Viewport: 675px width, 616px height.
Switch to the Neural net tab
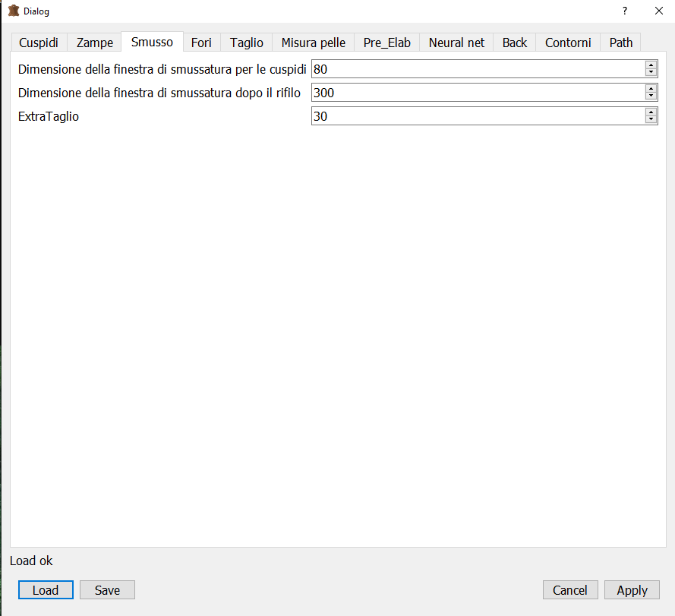coord(456,43)
